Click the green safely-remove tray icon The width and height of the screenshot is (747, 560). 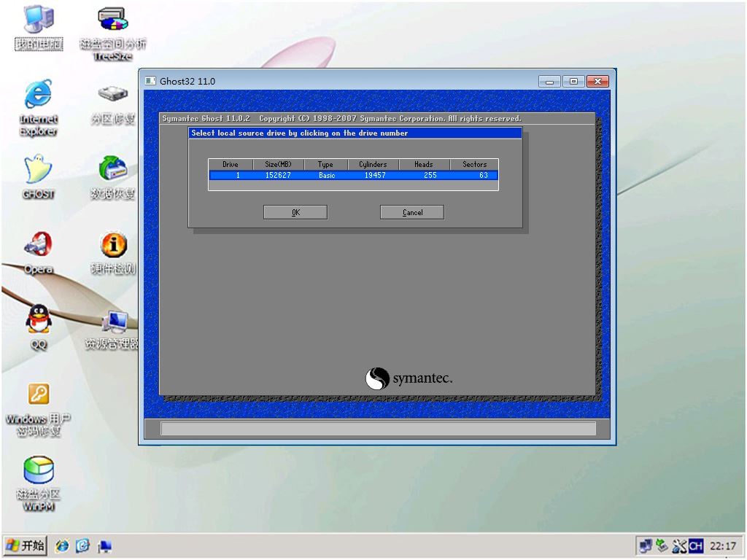(x=662, y=545)
